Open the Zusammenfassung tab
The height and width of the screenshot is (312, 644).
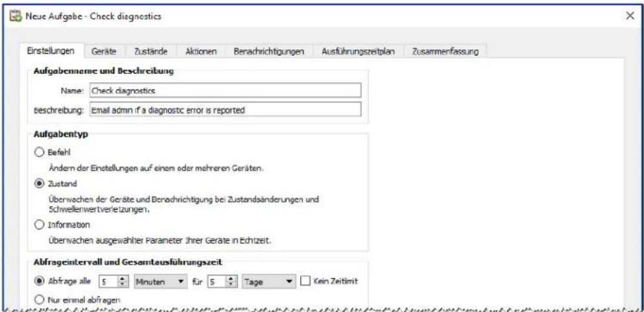[445, 52]
